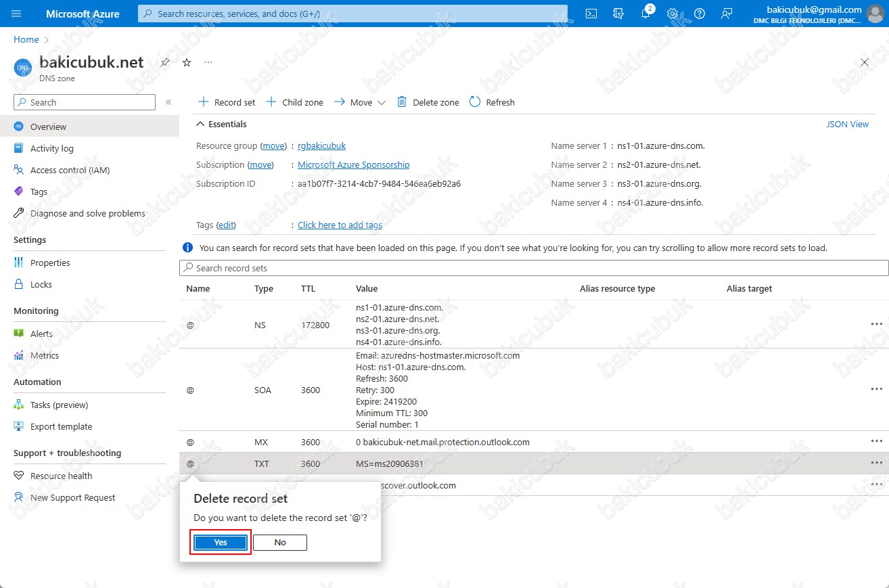The image size is (889, 588).
Task: Open the rgbakicubuk resource group link
Action: tap(321, 146)
